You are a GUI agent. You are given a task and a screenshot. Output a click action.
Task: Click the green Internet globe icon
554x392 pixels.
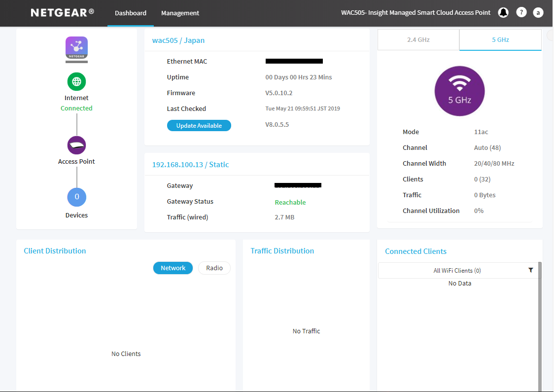[x=77, y=82]
